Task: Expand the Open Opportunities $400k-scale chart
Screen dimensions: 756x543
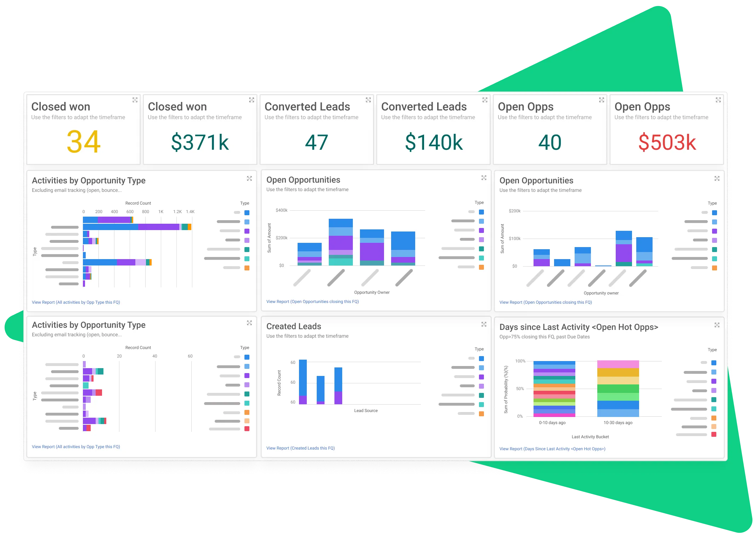Action: pyautogui.click(x=484, y=178)
